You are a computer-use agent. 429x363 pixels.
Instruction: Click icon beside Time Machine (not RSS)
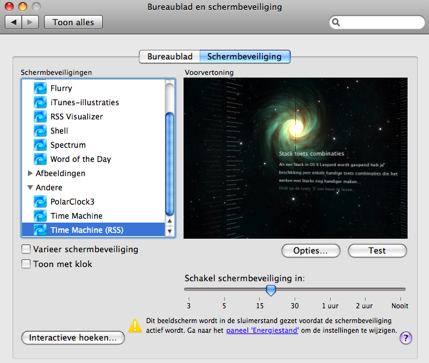pyautogui.click(x=40, y=216)
